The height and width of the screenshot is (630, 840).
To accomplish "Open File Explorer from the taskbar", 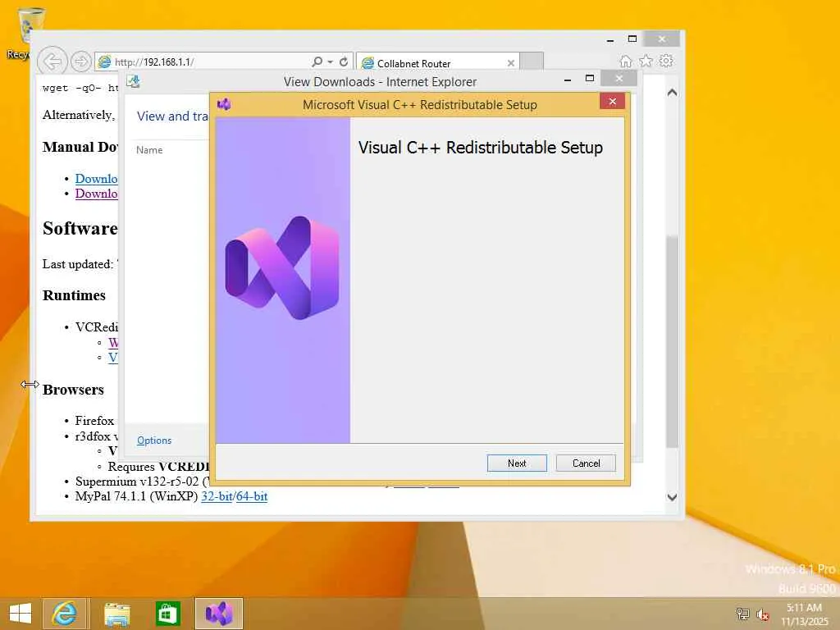I will (116, 614).
